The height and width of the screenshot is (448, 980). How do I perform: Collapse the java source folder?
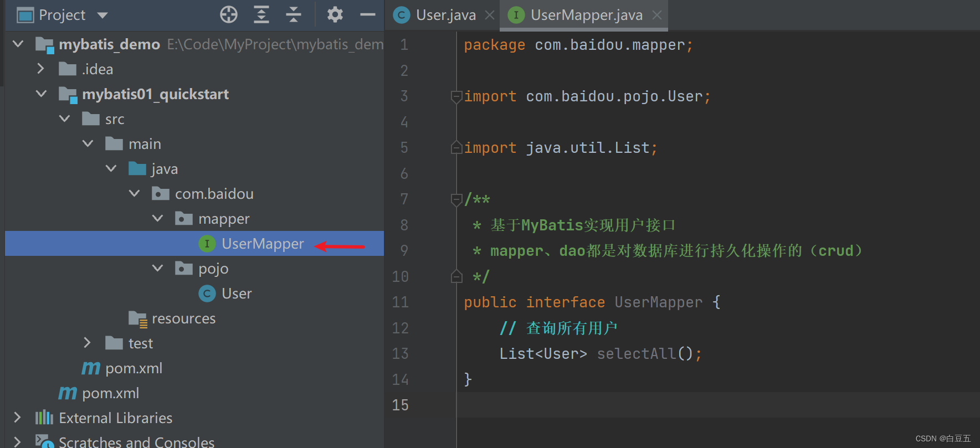click(111, 168)
